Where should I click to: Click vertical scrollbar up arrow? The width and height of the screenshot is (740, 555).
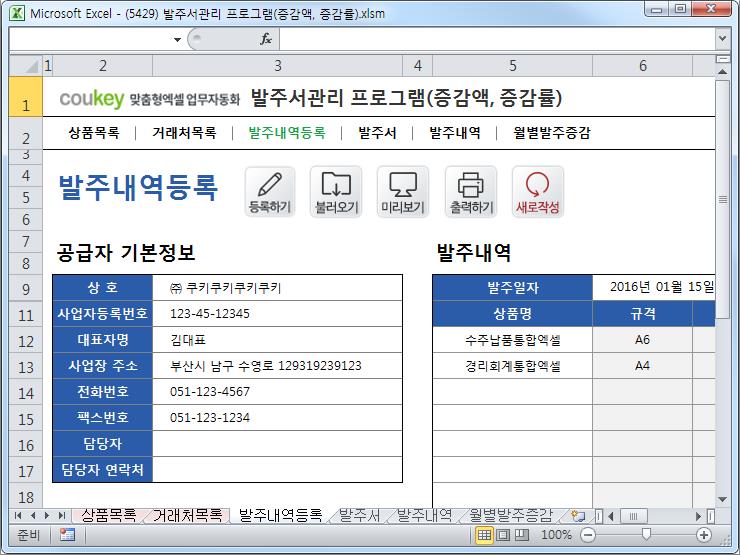pos(722,72)
